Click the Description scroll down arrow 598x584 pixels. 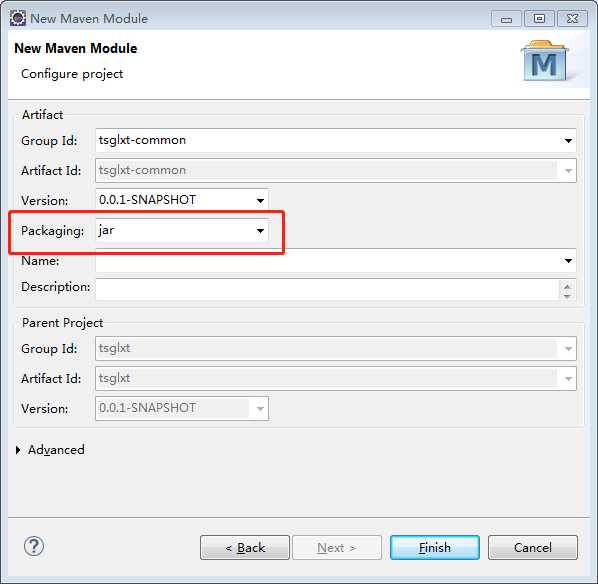[567, 296]
